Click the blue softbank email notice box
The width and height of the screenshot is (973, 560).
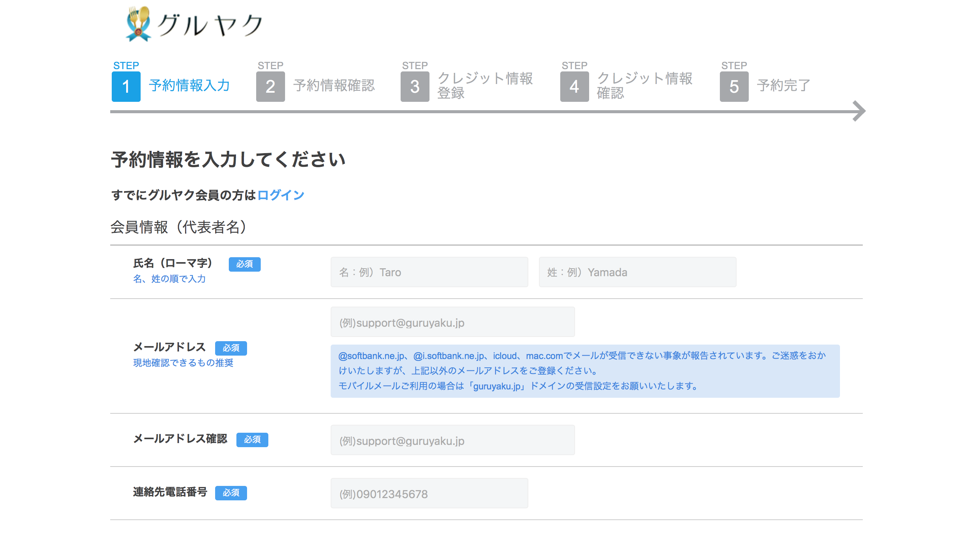585,371
